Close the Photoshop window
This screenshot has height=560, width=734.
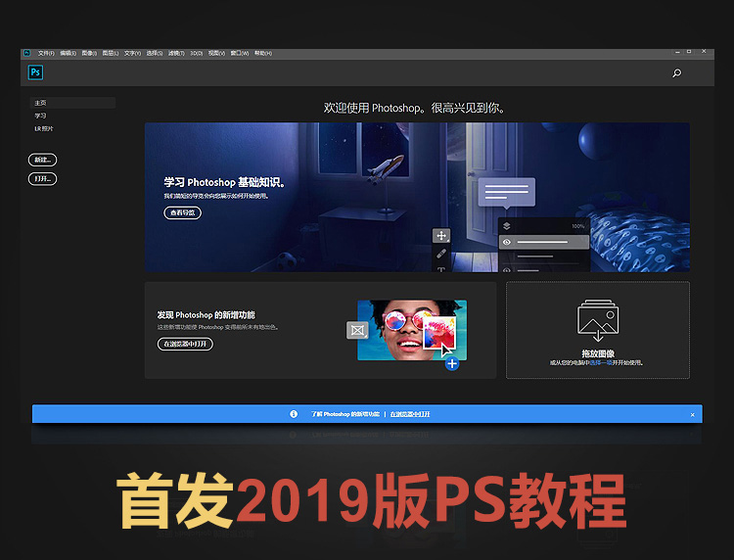pos(704,52)
